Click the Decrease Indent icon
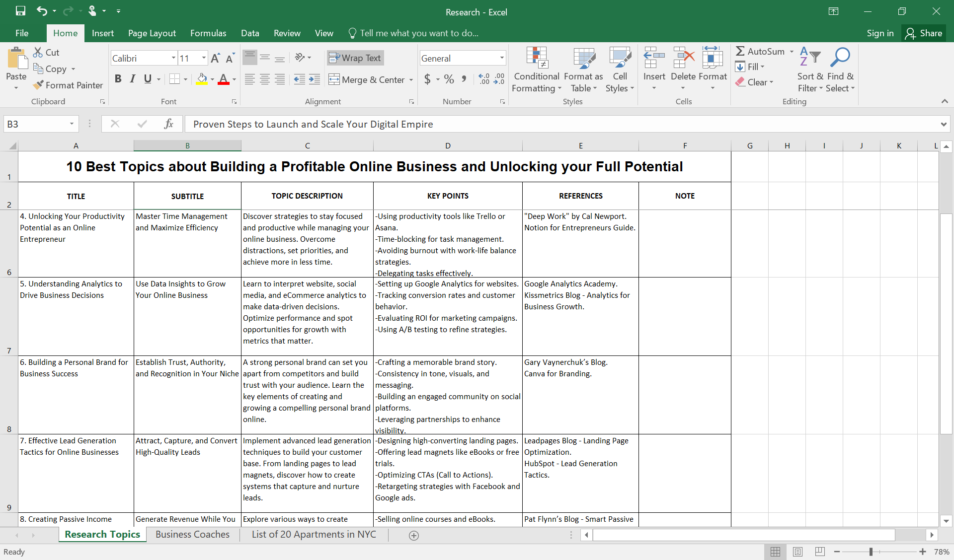This screenshot has width=954, height=560. pyautogui.click(x=300, y=79)
